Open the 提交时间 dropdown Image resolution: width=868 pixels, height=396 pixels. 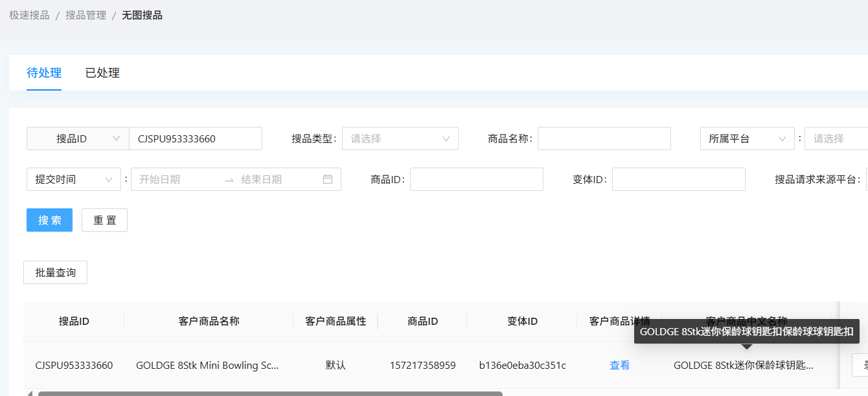73,179
